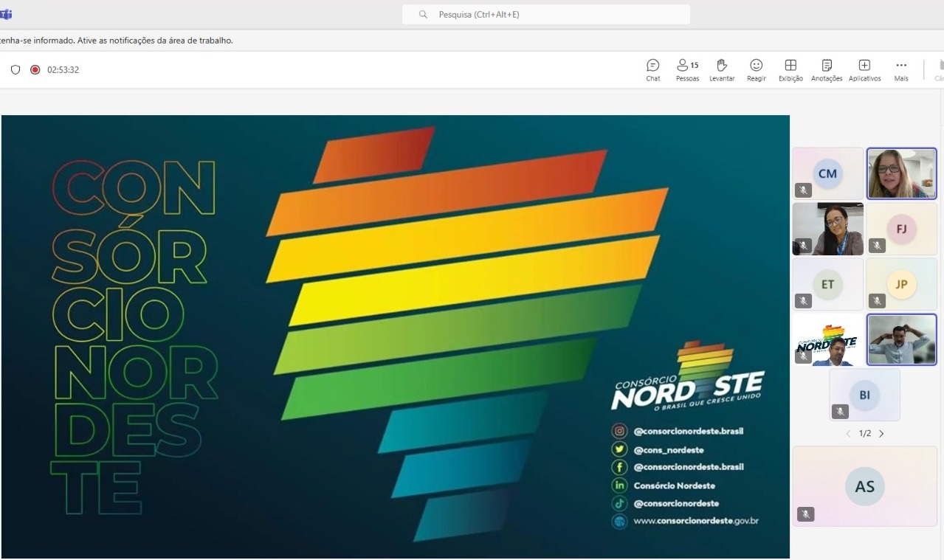This screenshot has width=944, height=560.
Task: Click the @cons_nordeste Twitter handle
Action: click(668, 449)
